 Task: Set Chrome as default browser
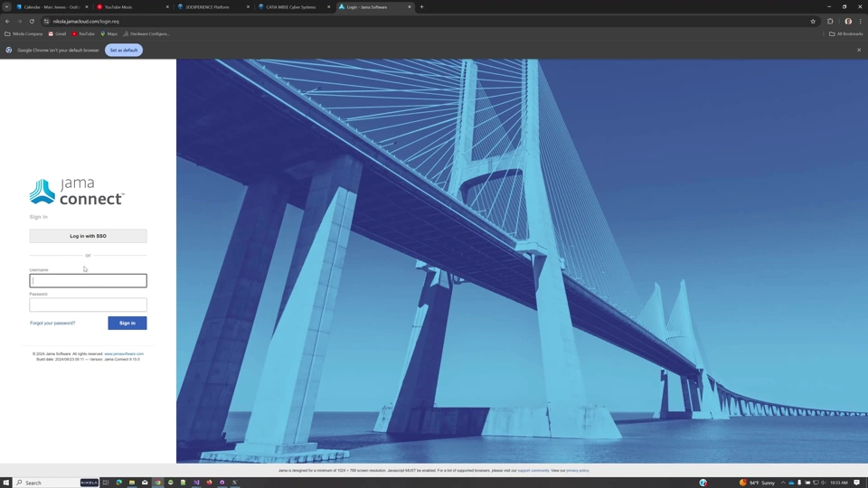tap(124, 51)
